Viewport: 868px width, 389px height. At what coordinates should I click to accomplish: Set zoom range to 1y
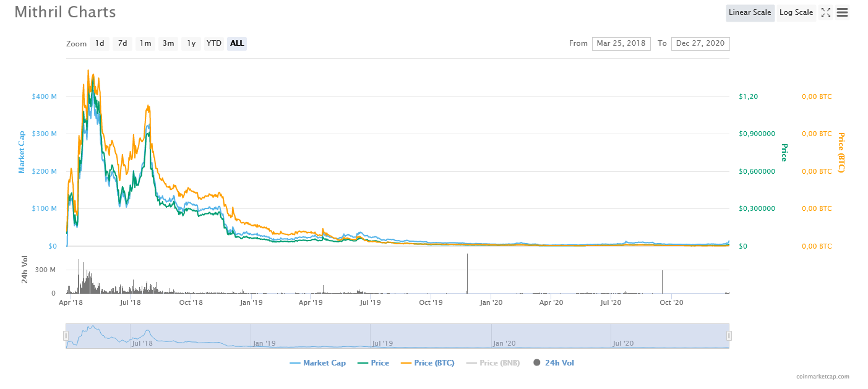[x=191, y=43]
